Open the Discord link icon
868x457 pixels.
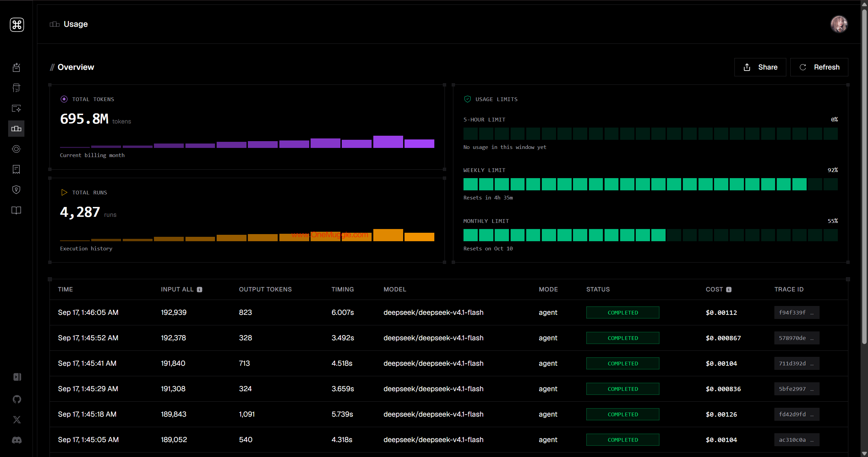[x=17, y=440]
